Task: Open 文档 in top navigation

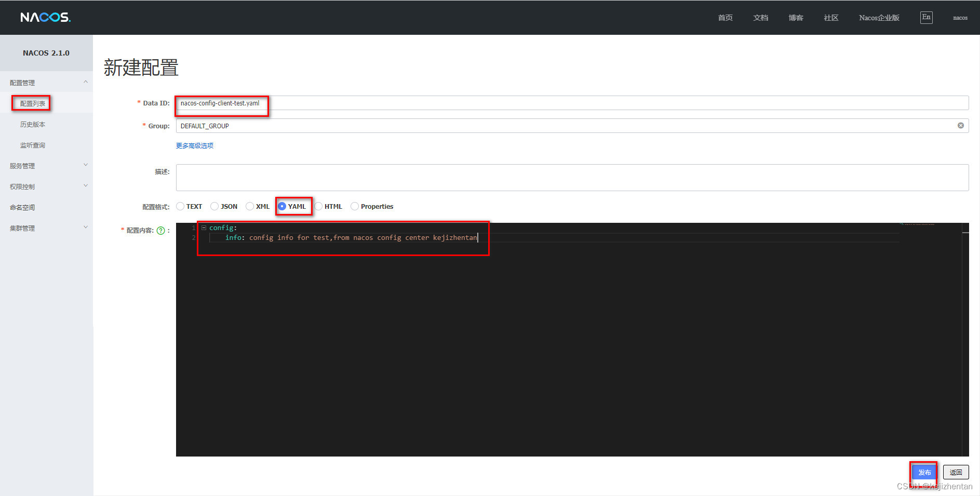Action: (x=760, y=18)
